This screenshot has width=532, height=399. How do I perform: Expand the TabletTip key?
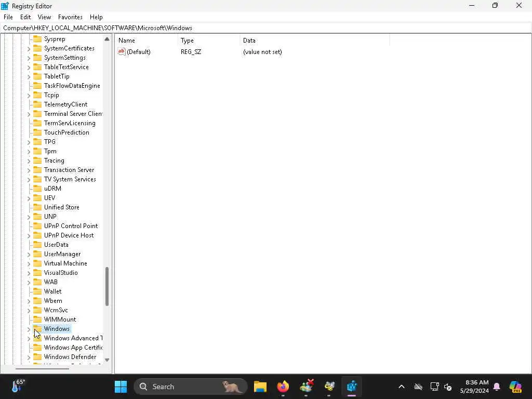(x=29, y=77)
